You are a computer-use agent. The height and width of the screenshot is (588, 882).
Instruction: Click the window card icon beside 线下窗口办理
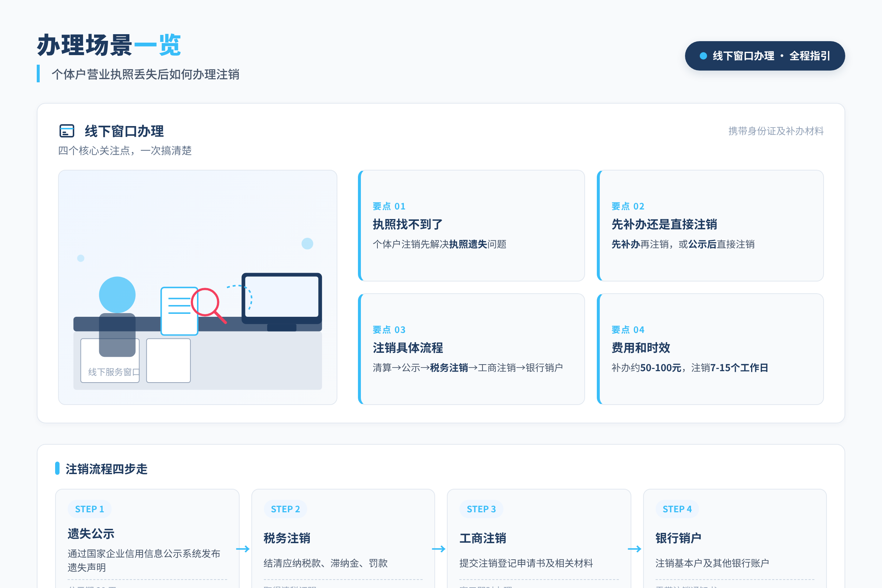click(x=67, y=131)
